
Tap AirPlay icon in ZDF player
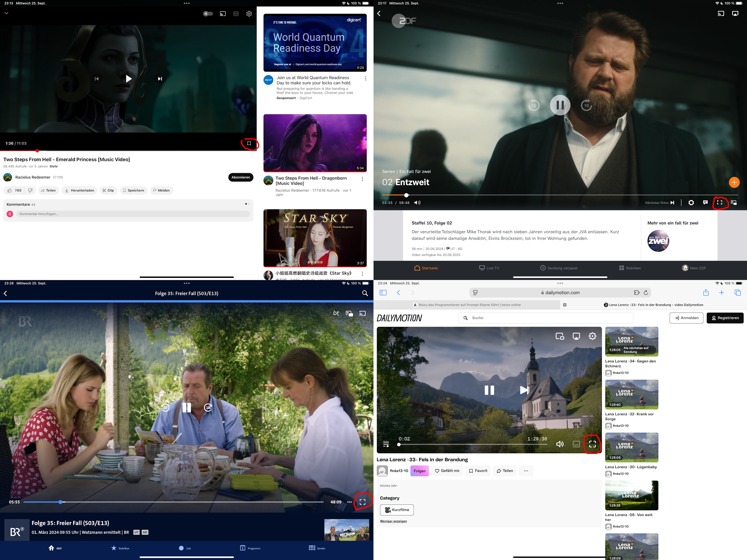click(735, 13)
